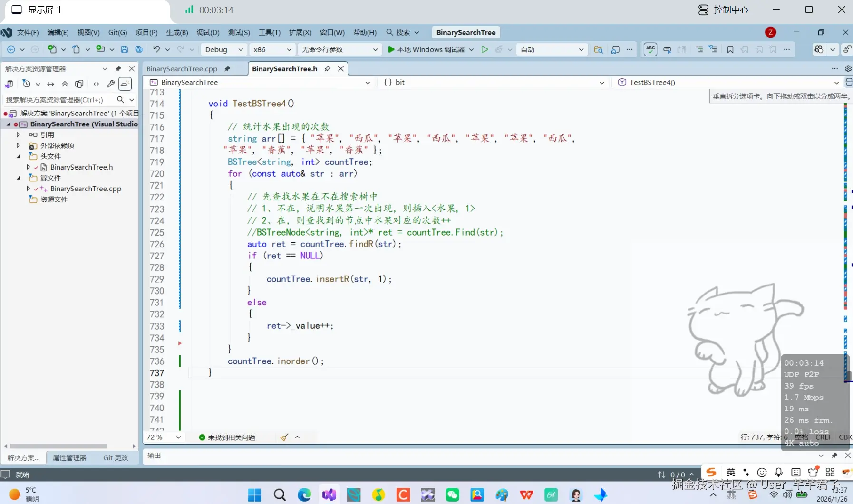Screen dimensions: 853x504
Task: Open the x86 platform dropdown
Action: (x=272, y=49)
